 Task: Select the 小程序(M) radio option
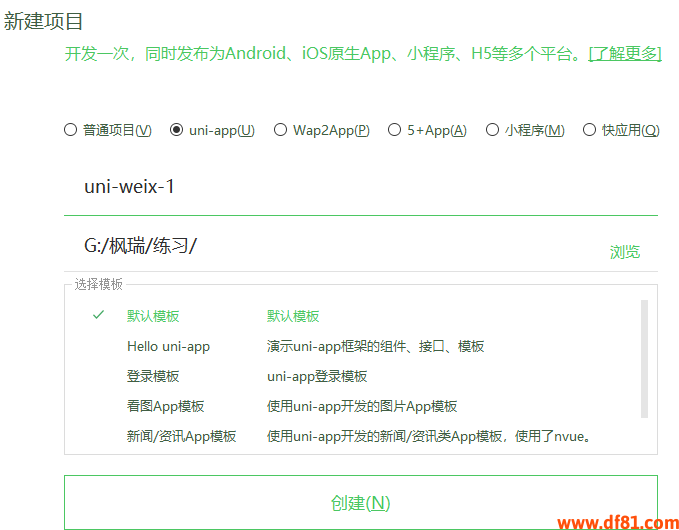[492, 130]
